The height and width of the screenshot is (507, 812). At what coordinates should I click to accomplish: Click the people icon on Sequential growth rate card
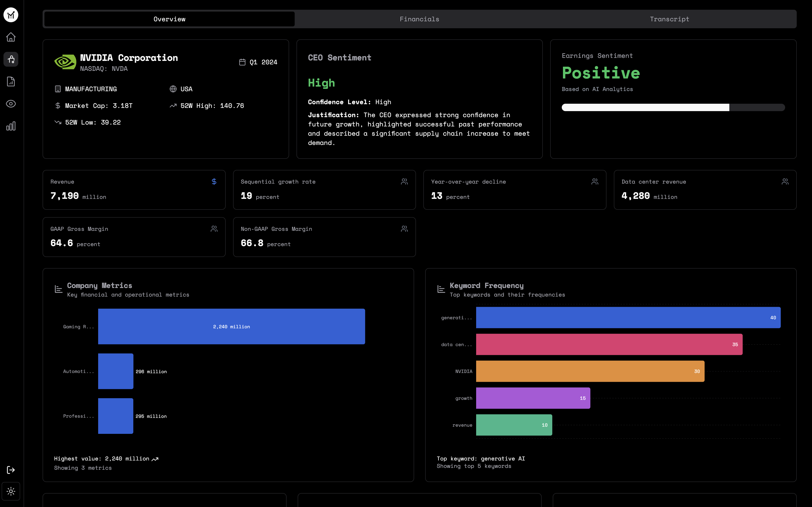(404, 182)
